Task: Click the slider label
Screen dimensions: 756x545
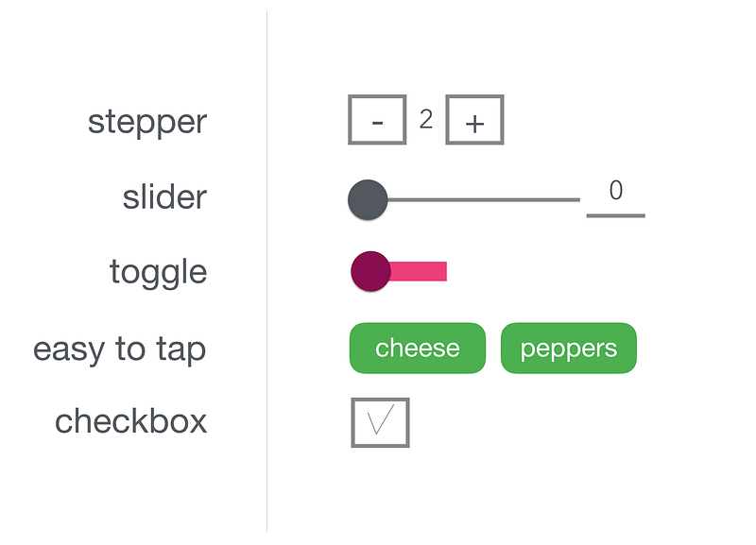Action: pyautogui.click(x=164, y=196)
